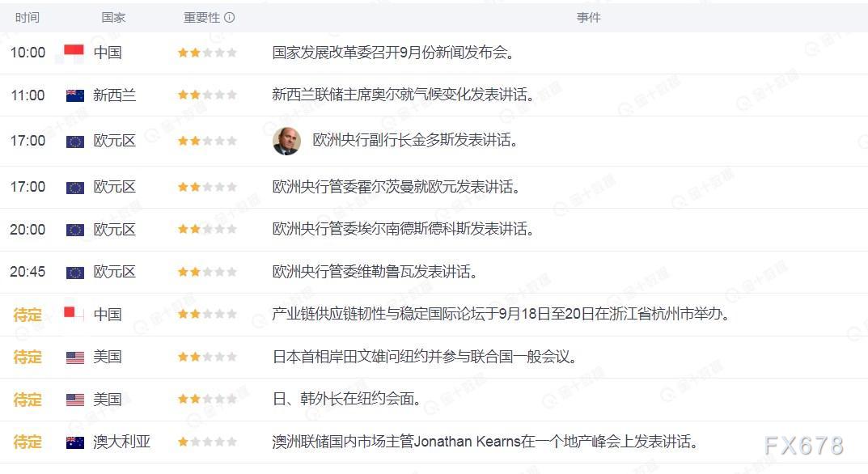Click the 待定 label in the 中国 row
Image resolution: width=868 pixels, height=474 pixels.
(x=28, y=315)
